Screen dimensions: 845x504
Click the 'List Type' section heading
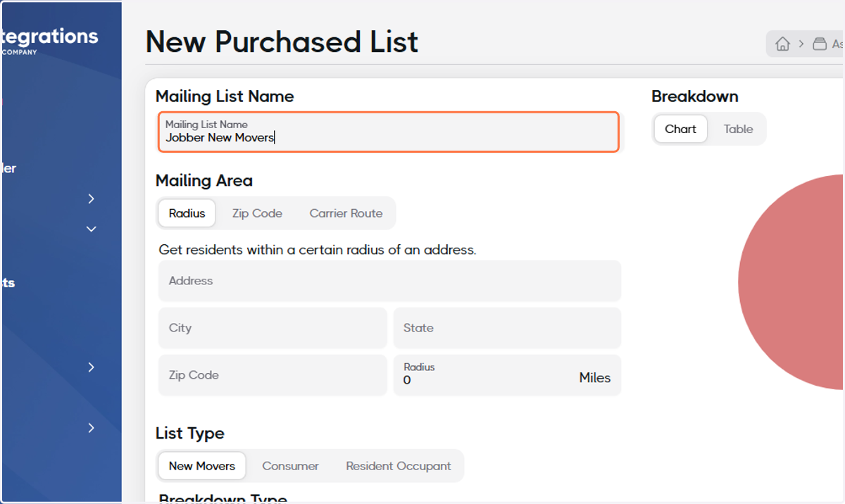click(x=190, y=434)
